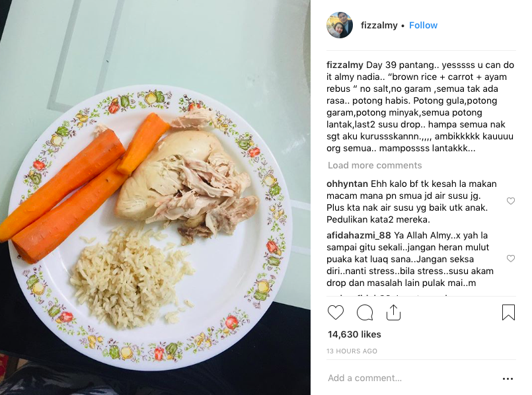Visit commenter ohhyntan's profile
The image size is (532, 395).
tap(347, 184)
